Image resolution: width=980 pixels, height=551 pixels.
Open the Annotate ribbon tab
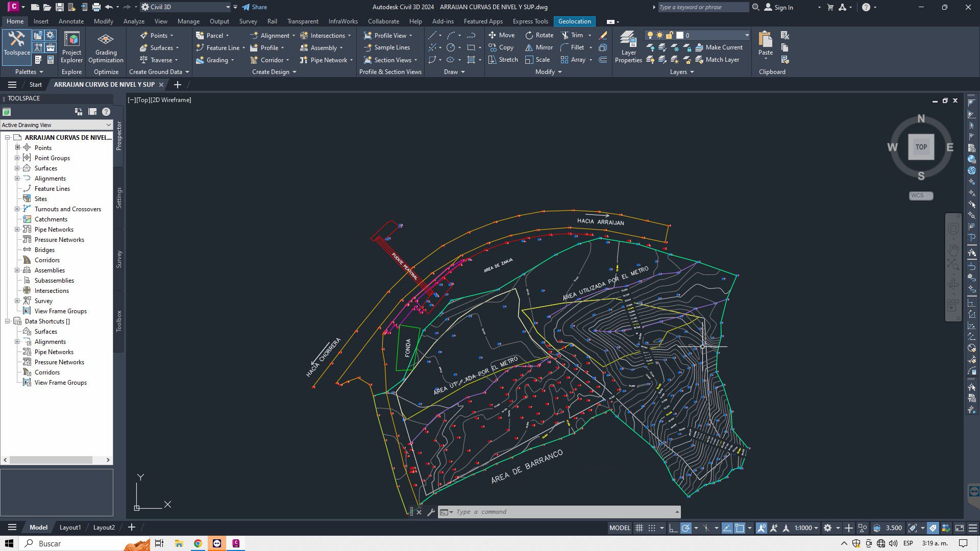pyautogui.click(x=71, y=21)
